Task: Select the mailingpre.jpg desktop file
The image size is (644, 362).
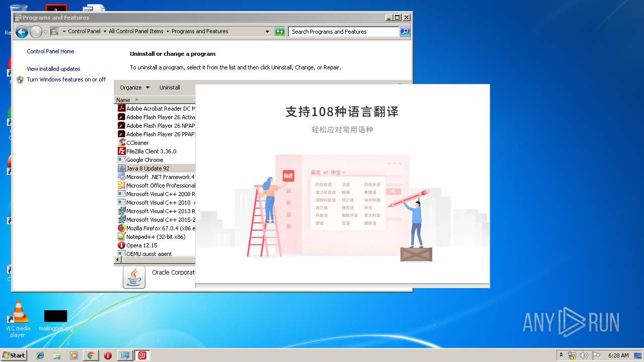Action: (x=55, y=321)
